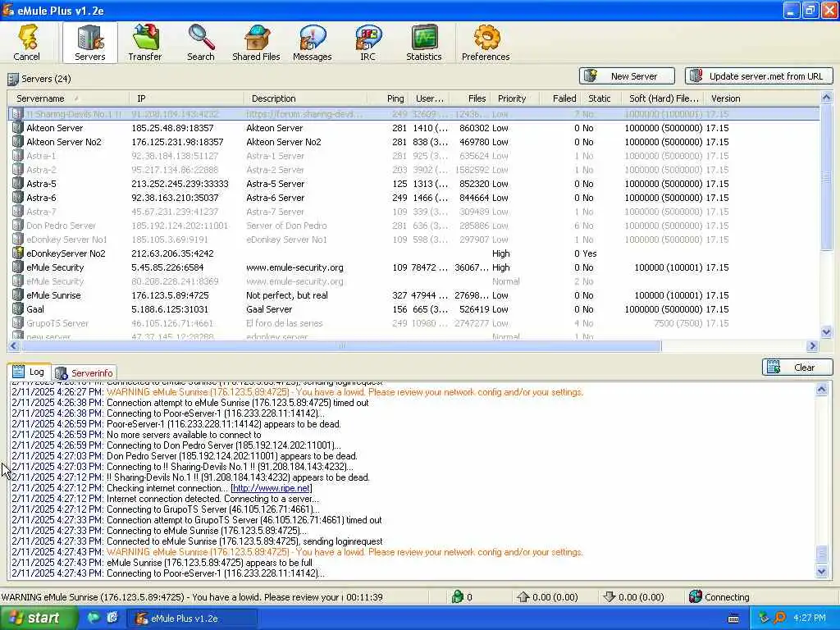The width and height of the screenshot is (840, 630).
Task: Click IP 5.45.85.226:6584 cell
Action: pos(167,267)
